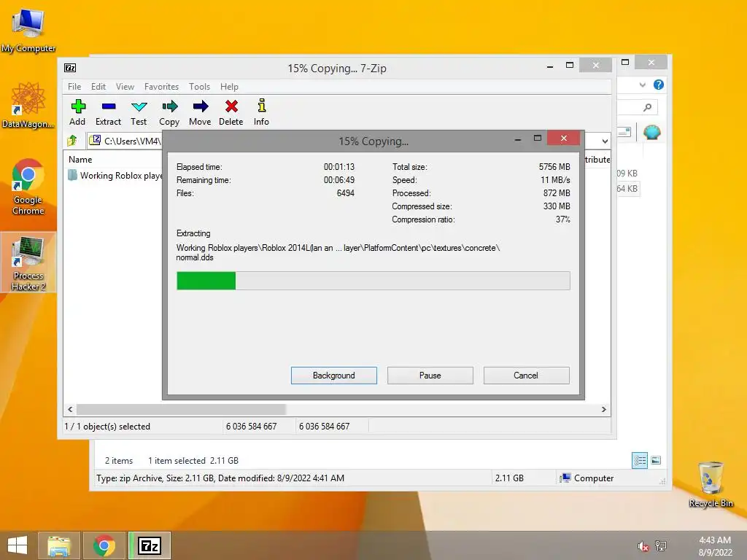
Task: Click the search magnifier in the Explorer window
Action: [647, 108]
